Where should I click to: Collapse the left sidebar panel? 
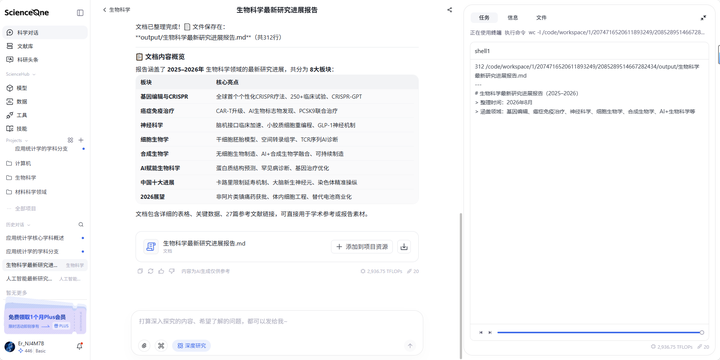pyautogui.click(x=80, y=13)
